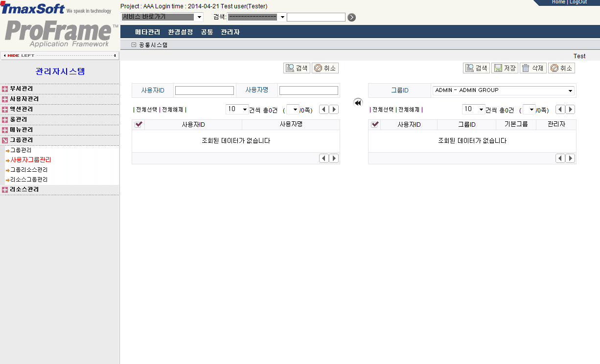The height and width of the screenshot is (364, 600).
Task: Click the save (저장) icon on the right toolbar
Action: click(x=505, y=68)
